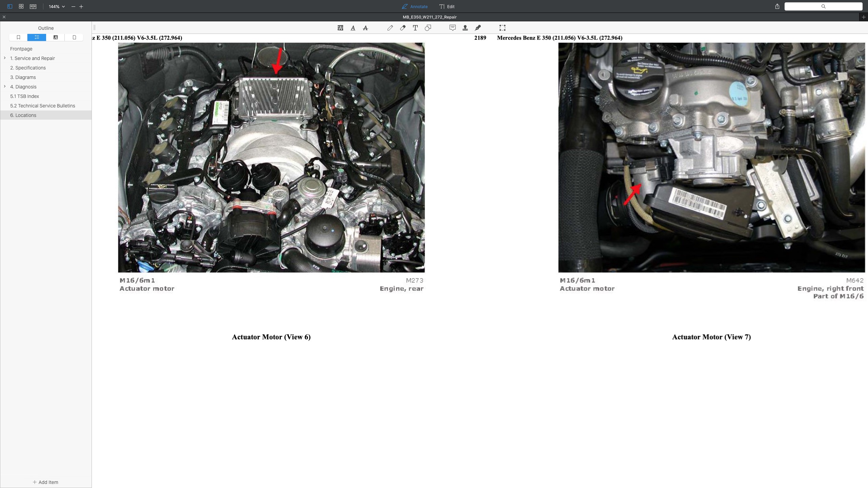
Task: Toggle the sidebar panel visibility
Action: (x=10, y=6)
